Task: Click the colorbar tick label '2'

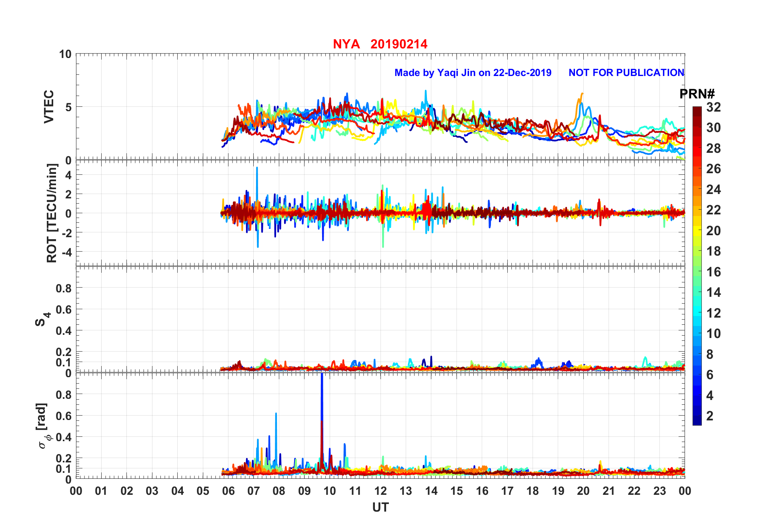Action: coord(710,416)
